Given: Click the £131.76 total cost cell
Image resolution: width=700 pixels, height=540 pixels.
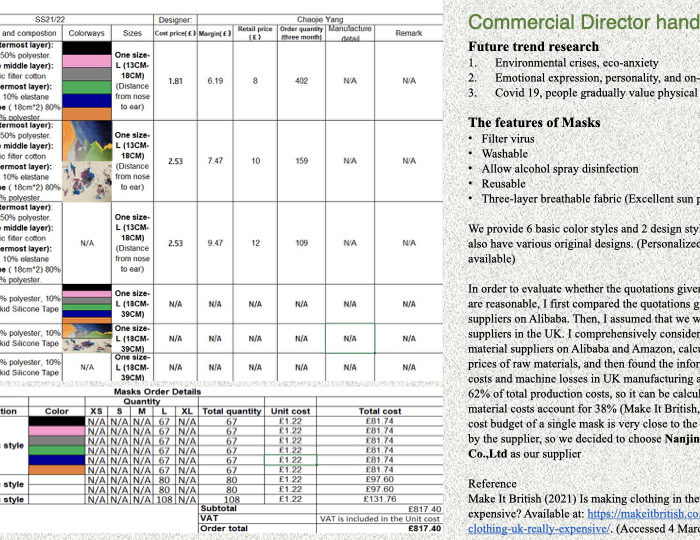Looking at the screenshot, I should (x=380, y=499).
